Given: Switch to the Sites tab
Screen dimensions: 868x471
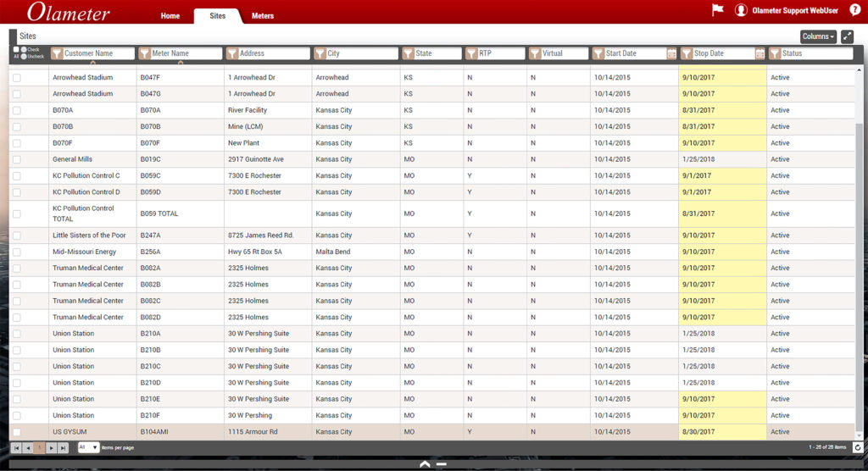Looking at the screenshot, I should tap(218, 15).
